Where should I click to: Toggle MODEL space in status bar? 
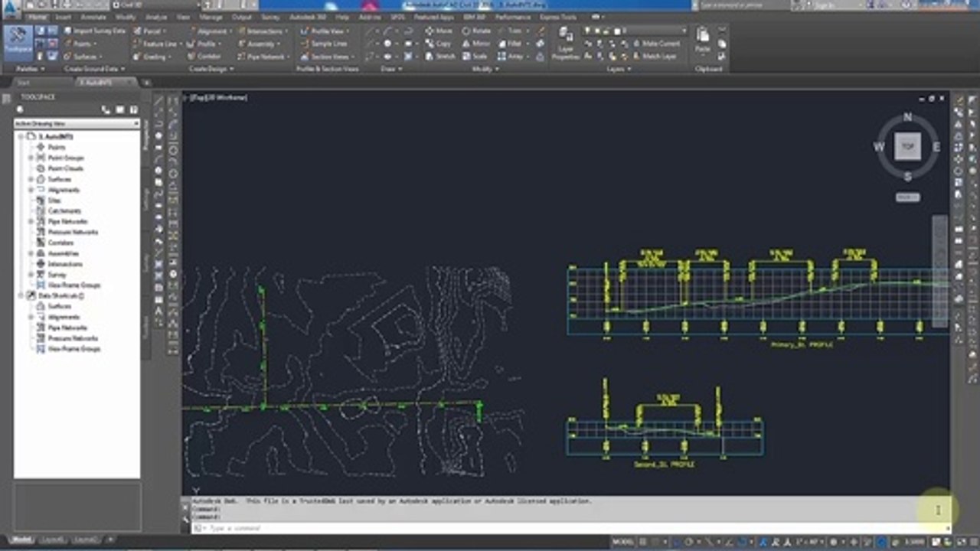pyautogui.click(x=622, y=542)
